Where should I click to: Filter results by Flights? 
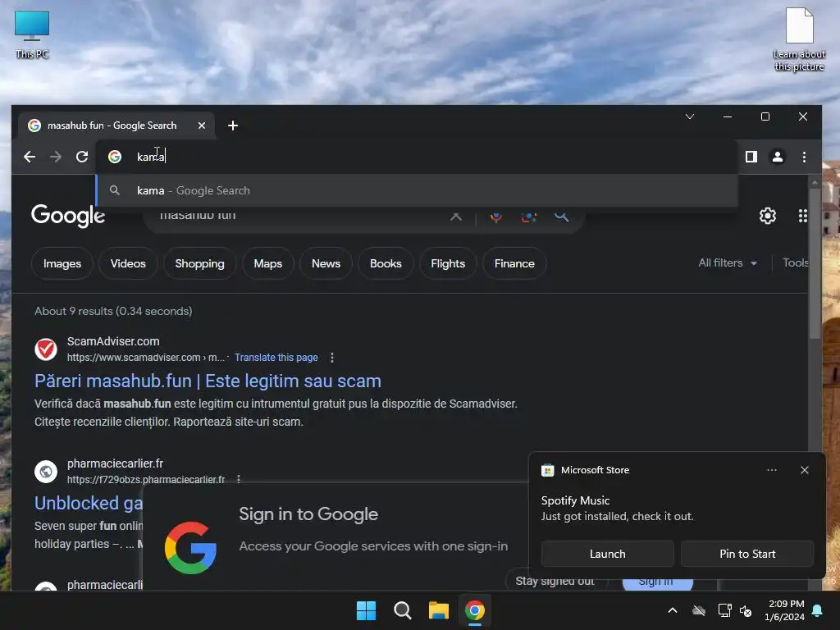(x=448, y=263)
